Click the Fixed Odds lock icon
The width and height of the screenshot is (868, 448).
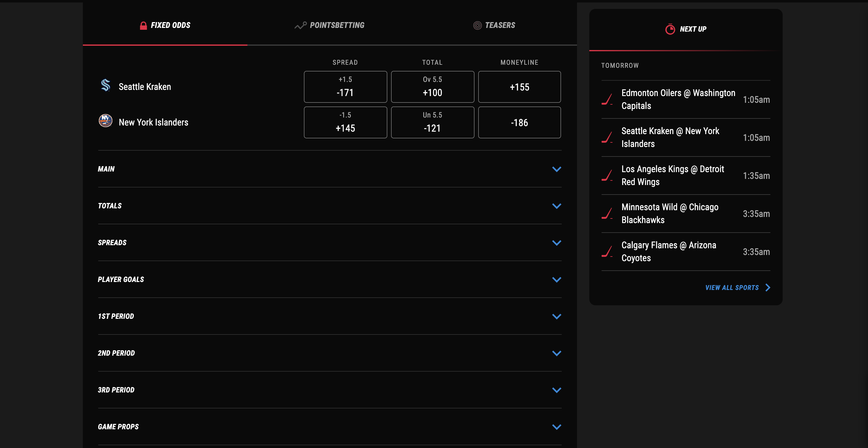[x=143, y=25]
